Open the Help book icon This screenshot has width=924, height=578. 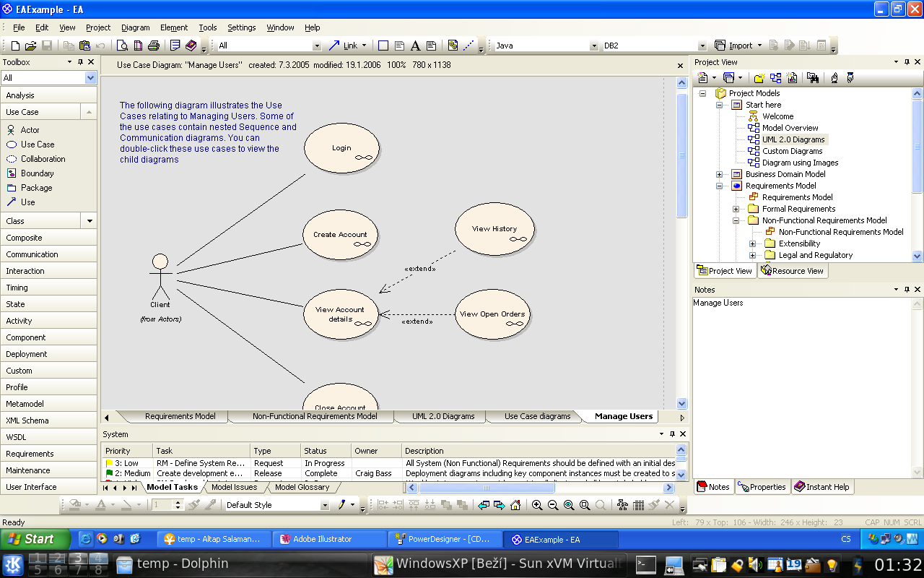pyautogui.click(x=191, y=46)
